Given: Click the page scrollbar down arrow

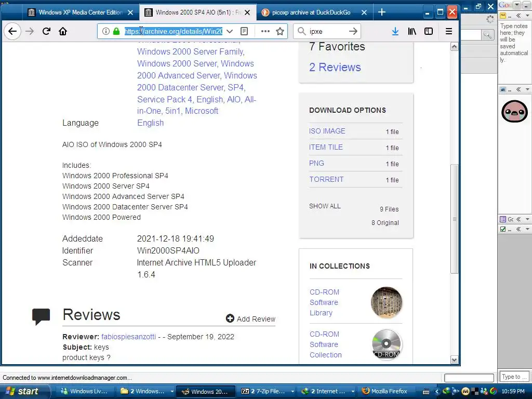Looking at the screenshot, I should (x=454, y=360).
